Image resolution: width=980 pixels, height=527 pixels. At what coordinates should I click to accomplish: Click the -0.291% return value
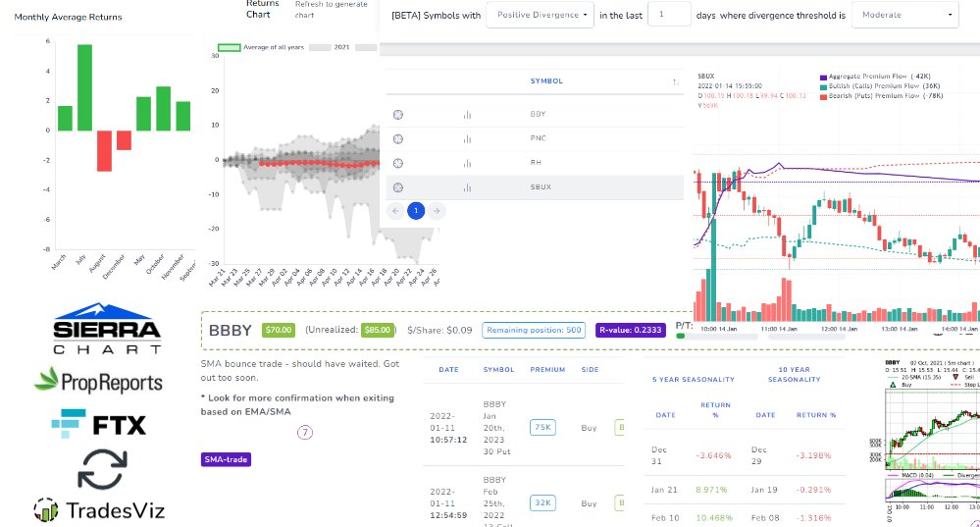click(813, 490)
